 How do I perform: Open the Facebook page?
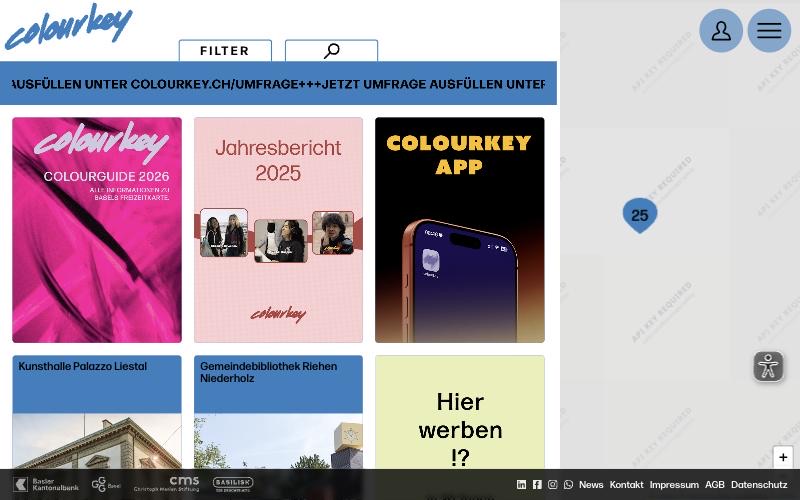coord(537,485)
